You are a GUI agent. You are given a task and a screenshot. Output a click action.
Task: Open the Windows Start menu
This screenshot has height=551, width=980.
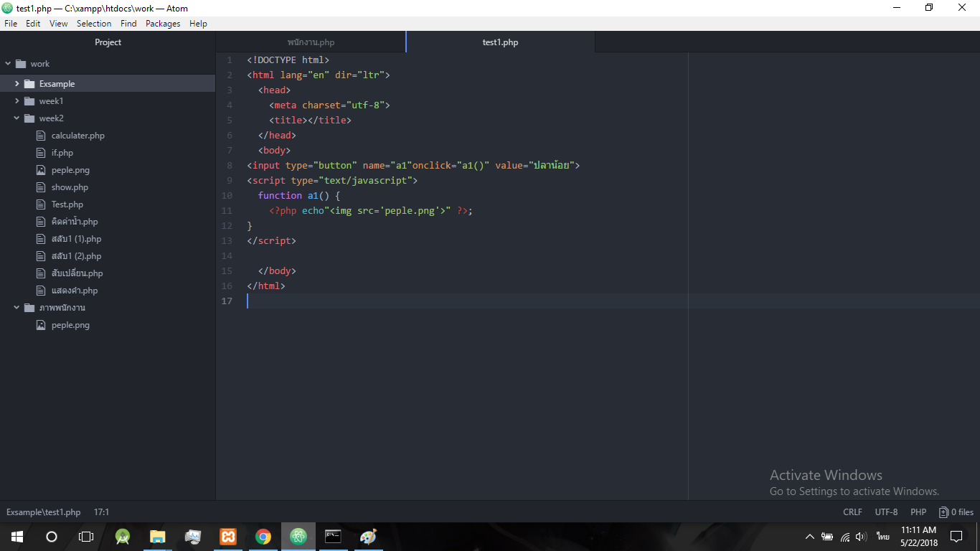[17, 537]
